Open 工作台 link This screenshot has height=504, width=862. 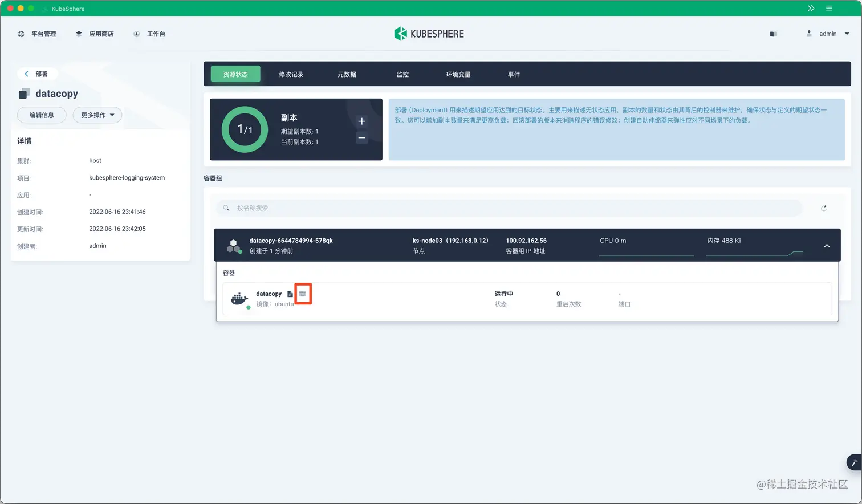[156, 34]
